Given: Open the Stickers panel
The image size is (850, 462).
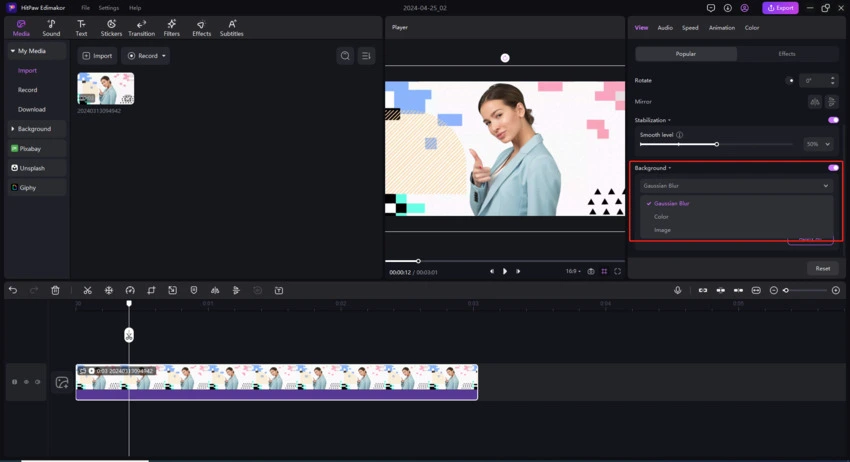Looking at the screenshot, I should coord(111,27).
